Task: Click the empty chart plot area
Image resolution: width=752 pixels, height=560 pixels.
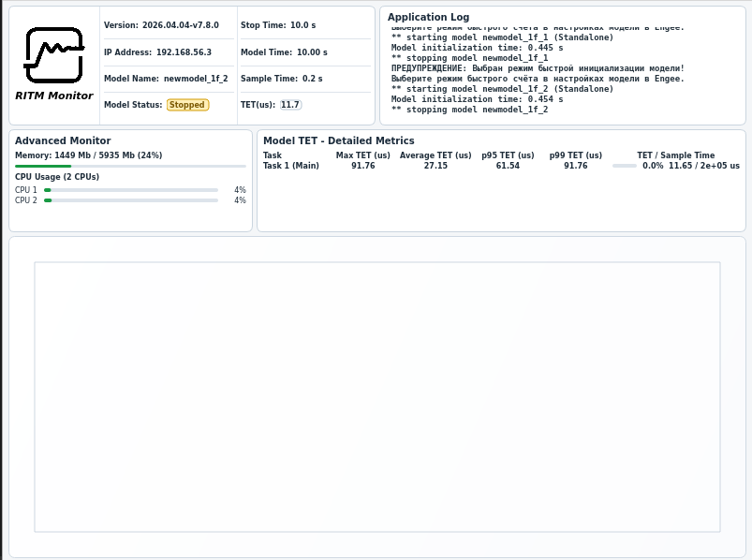Action: click(x=377, y=397)
